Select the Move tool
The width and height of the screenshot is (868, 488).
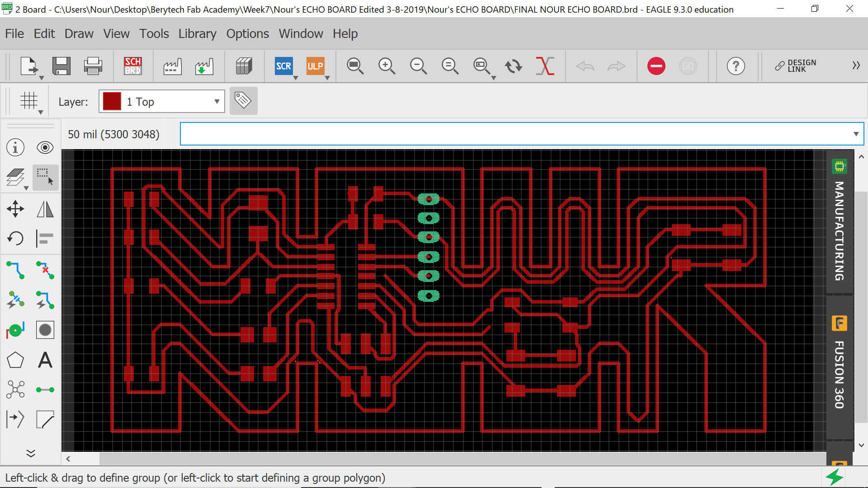[15, 209]
